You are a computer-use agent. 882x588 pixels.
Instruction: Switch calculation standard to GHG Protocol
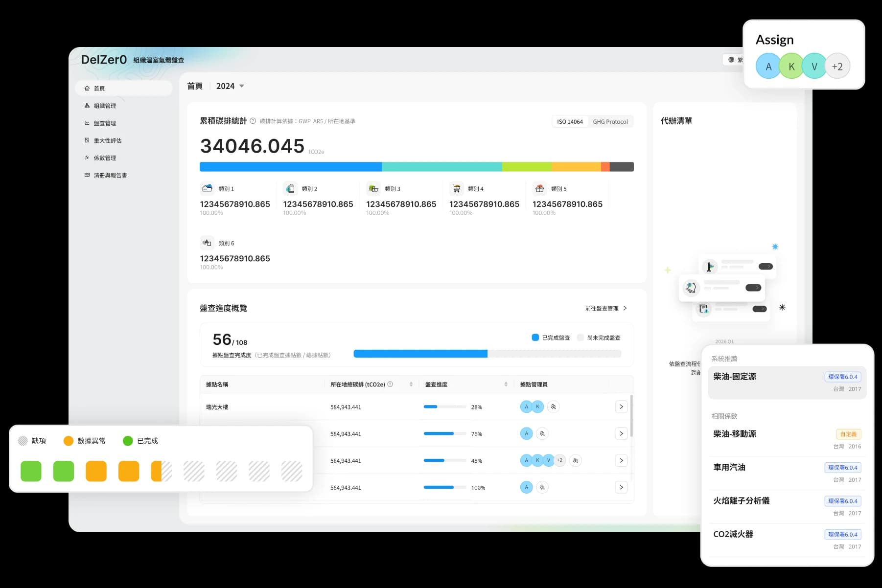[610, 122]
